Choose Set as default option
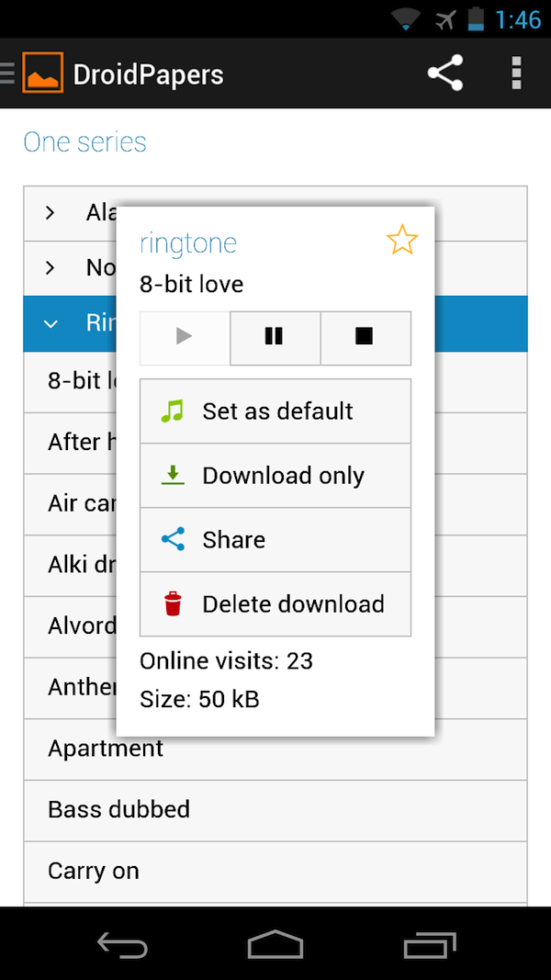The width and height of the screenshot is (551, 980). (275, 411)
